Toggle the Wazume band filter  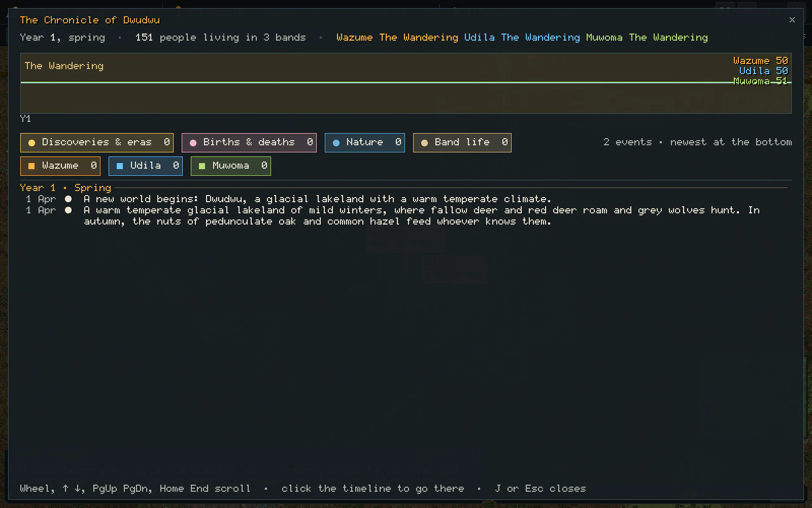click(60, 166)
